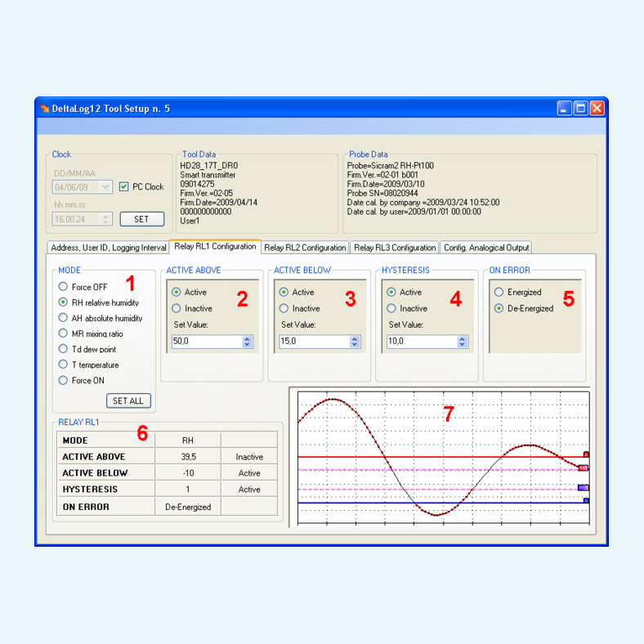Switch to Relay RL2 Configuration tab
644x644 pixels.
coord(305,248)
